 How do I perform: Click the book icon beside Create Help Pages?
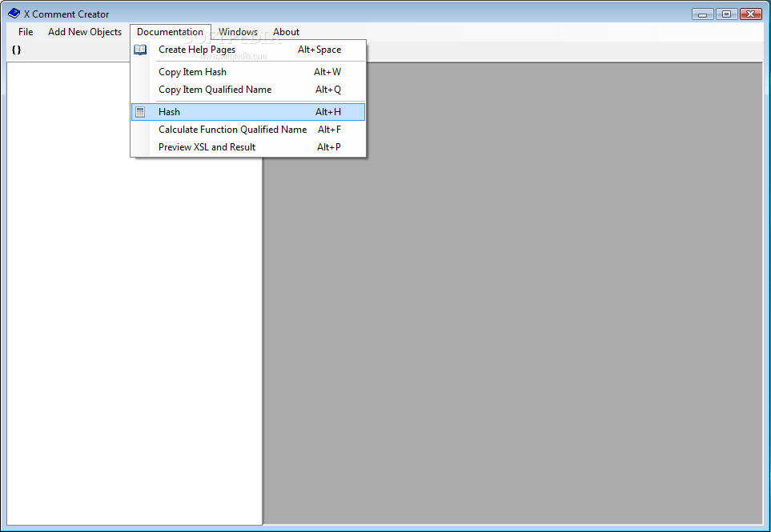(x=140, y=50)
